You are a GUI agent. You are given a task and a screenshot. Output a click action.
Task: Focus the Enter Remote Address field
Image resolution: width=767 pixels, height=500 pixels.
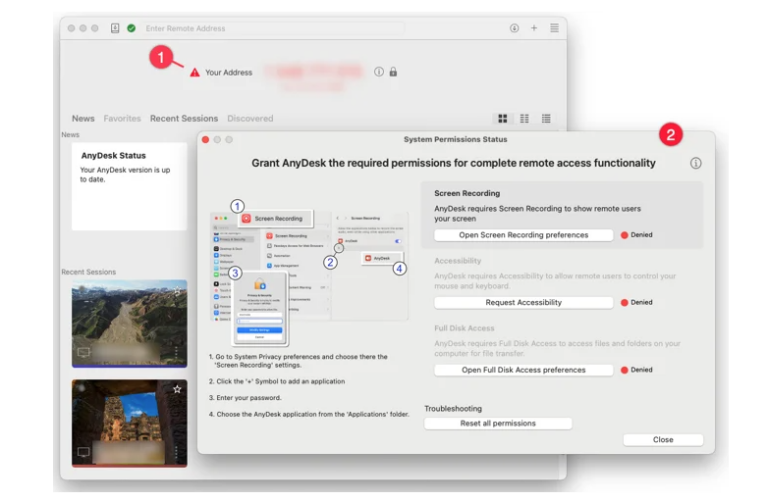[x=274, y=28]
